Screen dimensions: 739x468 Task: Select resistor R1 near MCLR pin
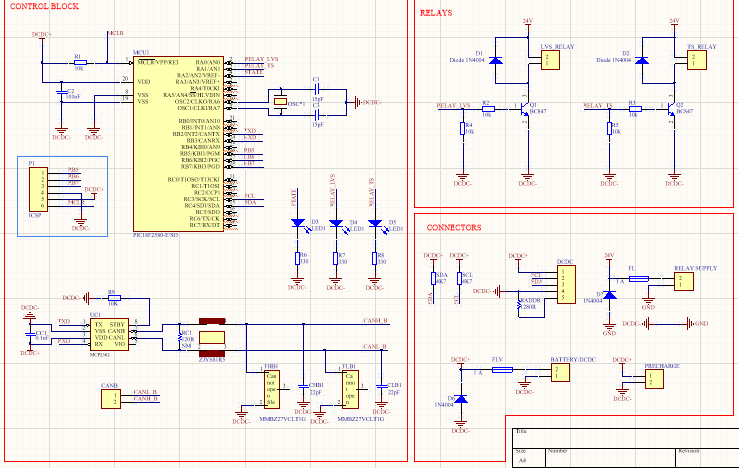[81, 62]
